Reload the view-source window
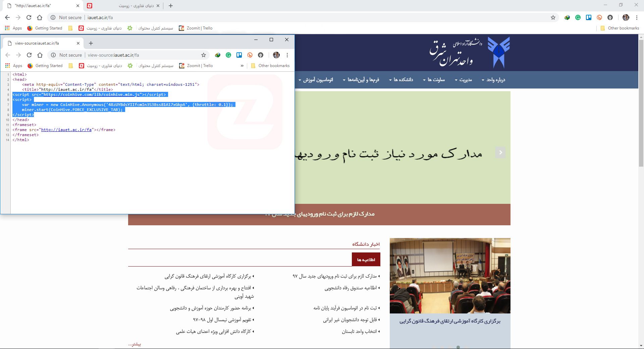Viewport: 644px width, 349px height. pos(29,55)
